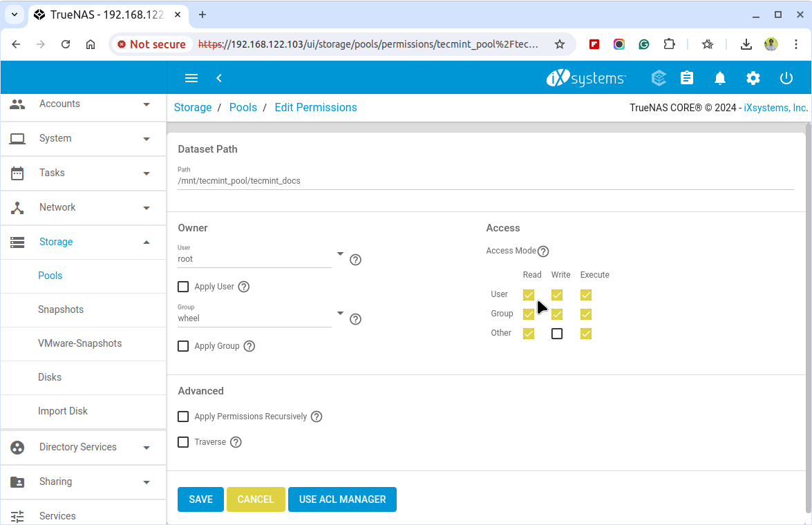
Task: Open Snapshots in the Storage submenu
Action: pos(61,309)
